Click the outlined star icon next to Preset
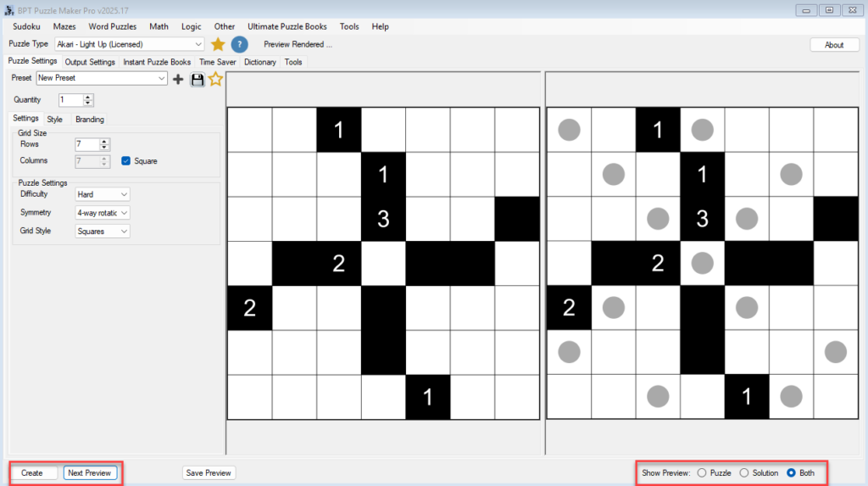Viewport: 868px width, 486px height. 215,79
